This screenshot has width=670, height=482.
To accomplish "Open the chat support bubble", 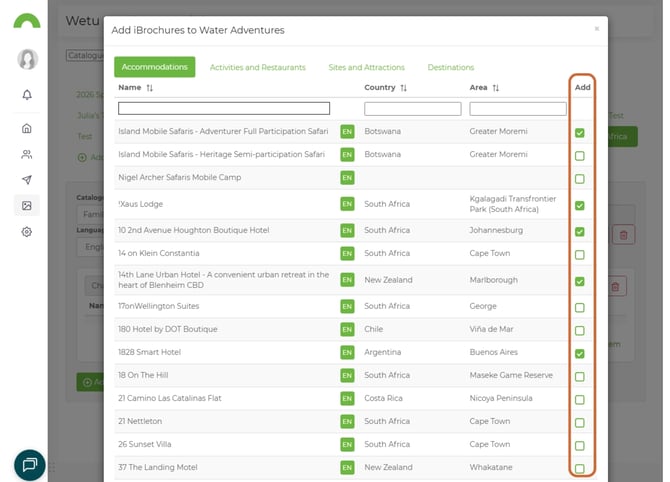I will point(29,465).
